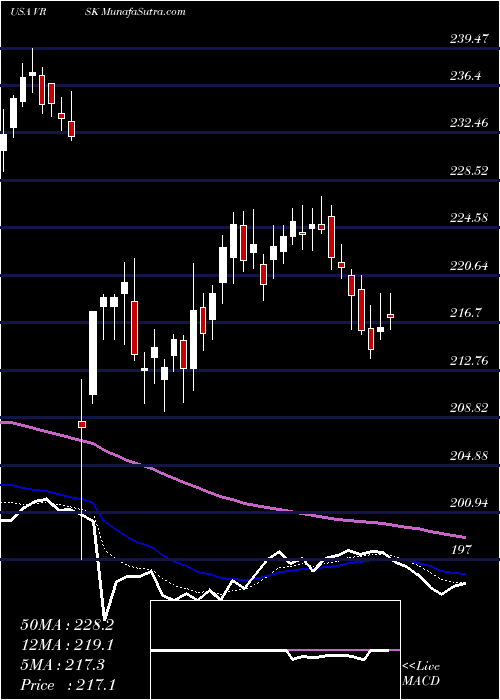Click the SK MunafaSutra.com text

[x=135, y=12]
